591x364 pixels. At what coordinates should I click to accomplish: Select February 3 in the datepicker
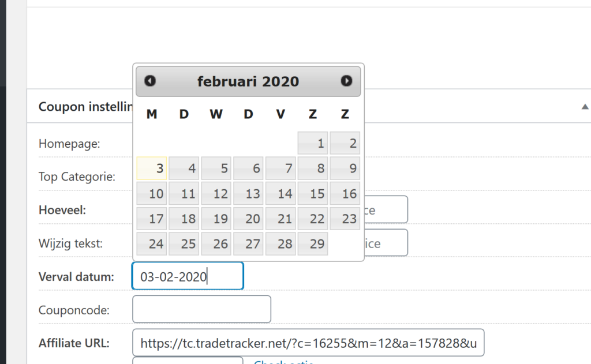pyautogui.click(x=152, y=168)
